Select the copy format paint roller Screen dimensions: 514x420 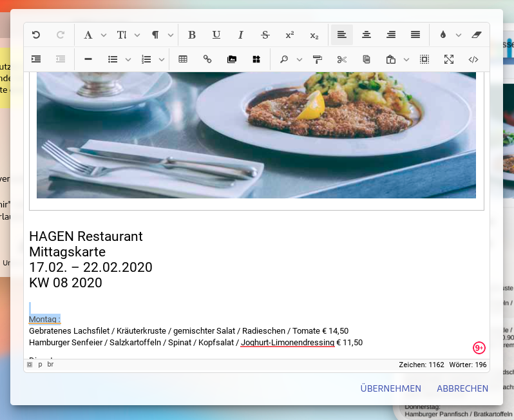318,59
